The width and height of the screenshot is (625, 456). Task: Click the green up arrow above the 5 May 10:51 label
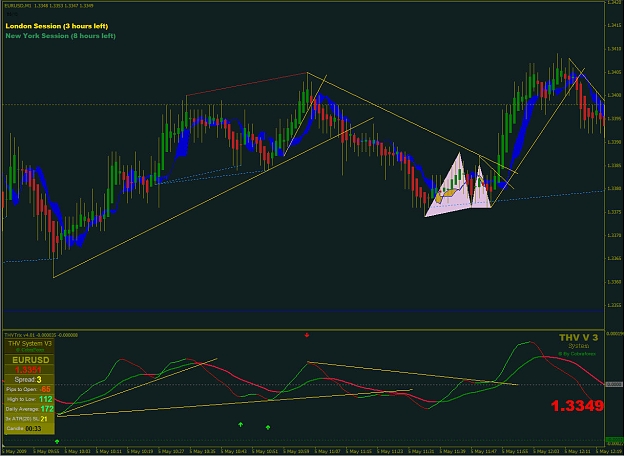click(268, 427)
